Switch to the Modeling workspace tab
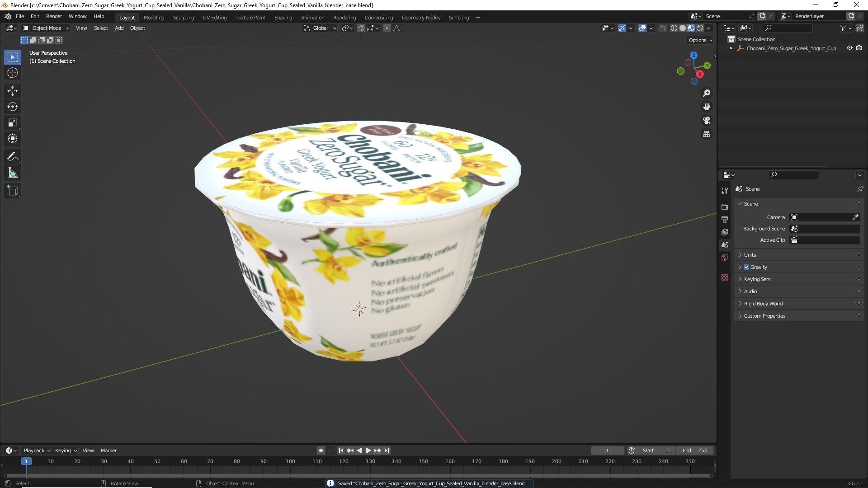The width and height of the screenshot is (868, 488). click(x=154, y=18)
